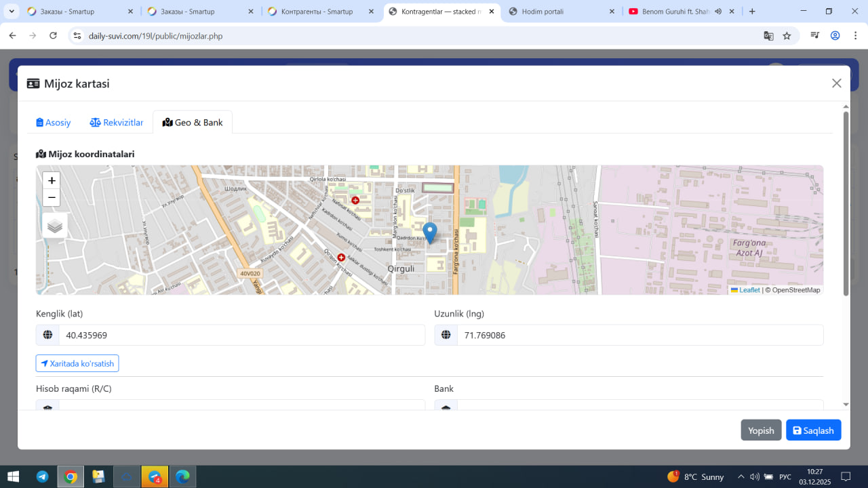Click the Xaritada ko'rsatish button

pyautogui.click(x=77, y=363)
